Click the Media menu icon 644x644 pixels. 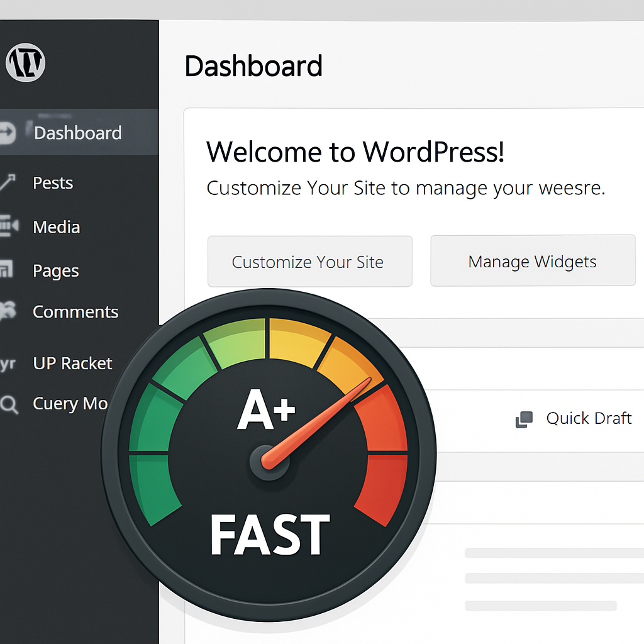[x=9, y=226]
